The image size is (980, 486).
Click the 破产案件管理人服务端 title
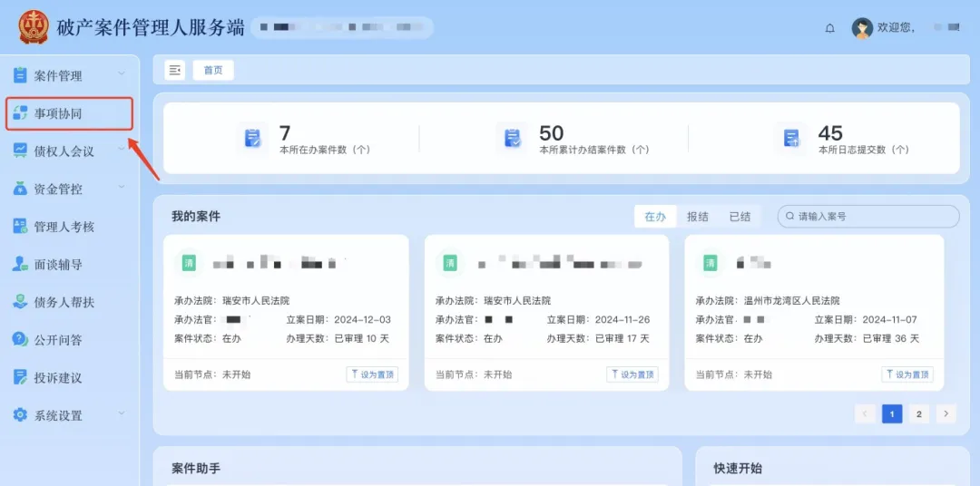click(150, 27)
